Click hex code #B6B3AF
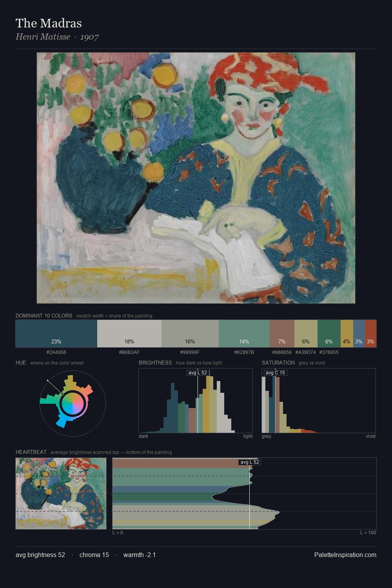The width and height of the screenshot is (392, 588). (x=129, y=352)
